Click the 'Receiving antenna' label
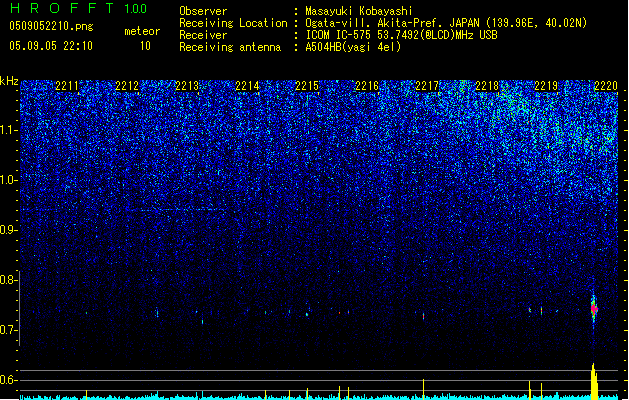This screenshot has width=629, height=400. click(x=230, y=47)
